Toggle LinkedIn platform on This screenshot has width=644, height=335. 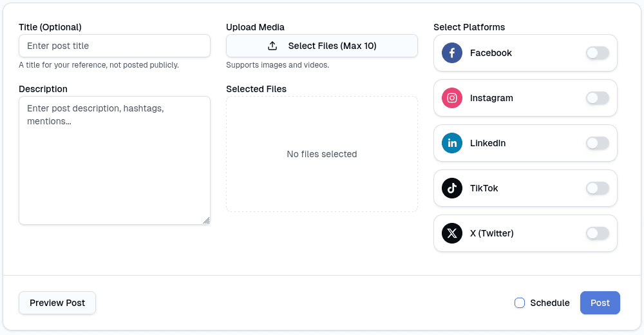coord(597,143)
